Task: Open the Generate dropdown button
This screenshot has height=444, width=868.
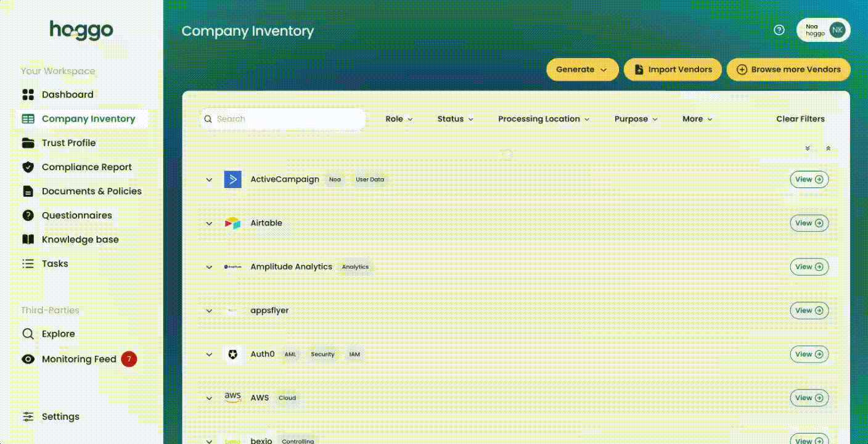Action: (x=581, y=70)
